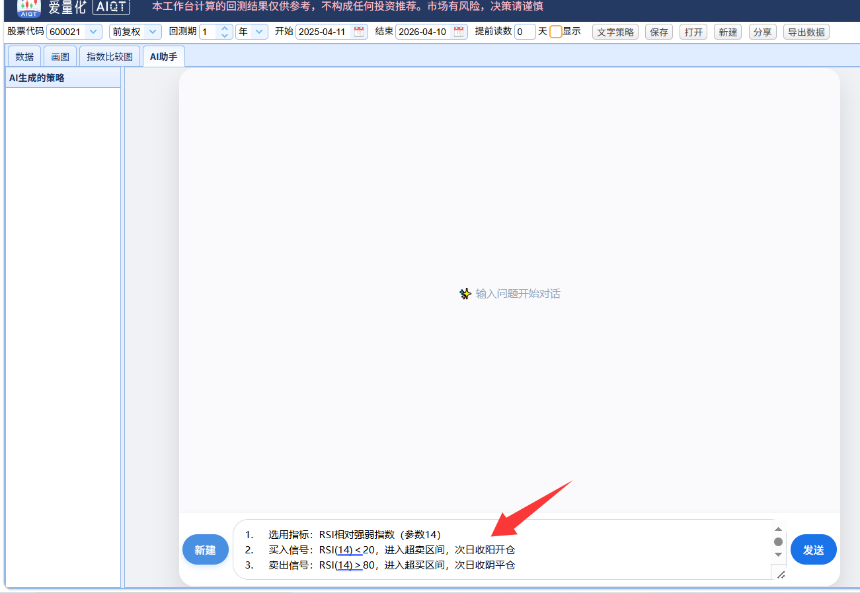The height and width of the screenshot is (593, 860).
Task: Click the AIQT app logo icon
Action: [x=29, y=8]
